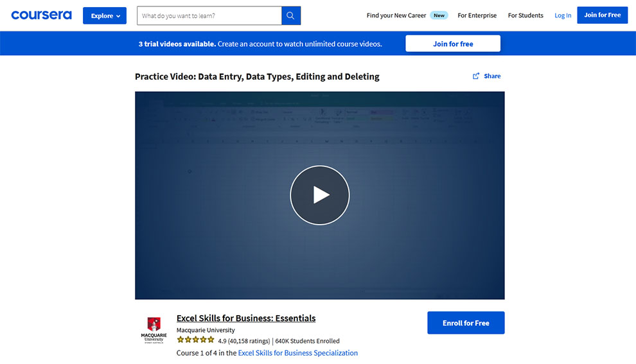Click the Share icon above the video
The width and height of the screenshot is (636, 364).
476,76
